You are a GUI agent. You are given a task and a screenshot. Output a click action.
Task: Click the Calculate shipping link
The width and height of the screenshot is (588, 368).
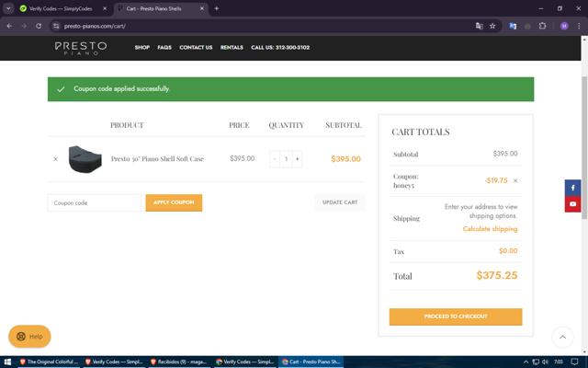[x=490, y=229]
